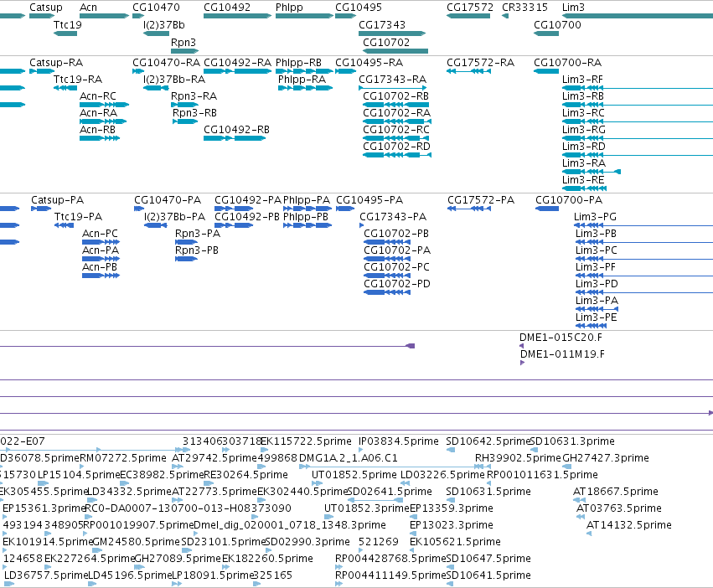Click the CR33315 gene label

pyautogui.click(x=524, y=8)
